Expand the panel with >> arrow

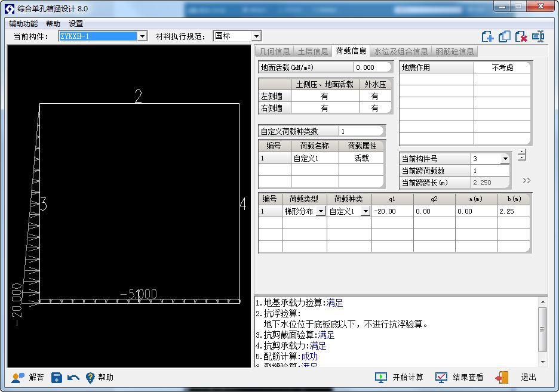click(526, 181)
